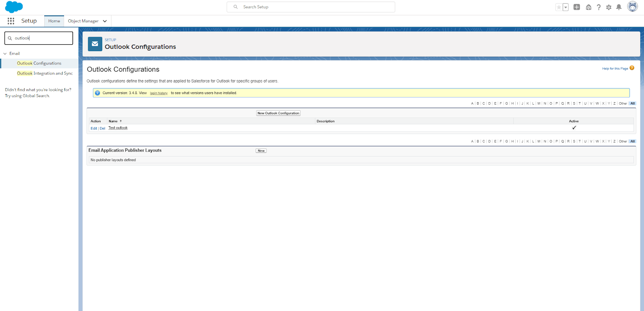Viewport: 644px width, 311px height.
Task: Collapse the Email section in sidebar
Action: point(5,54)
